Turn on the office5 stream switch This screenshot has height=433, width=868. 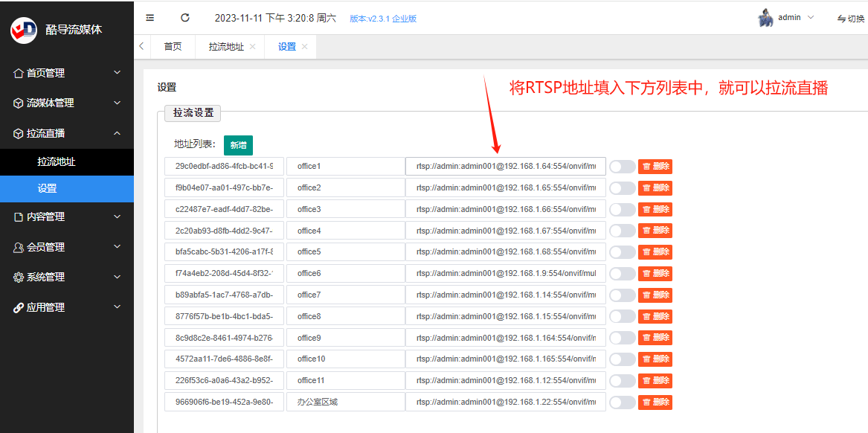623,252
